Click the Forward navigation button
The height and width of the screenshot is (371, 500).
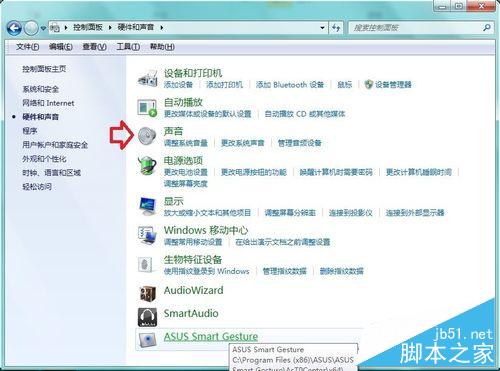pos(32,28)
